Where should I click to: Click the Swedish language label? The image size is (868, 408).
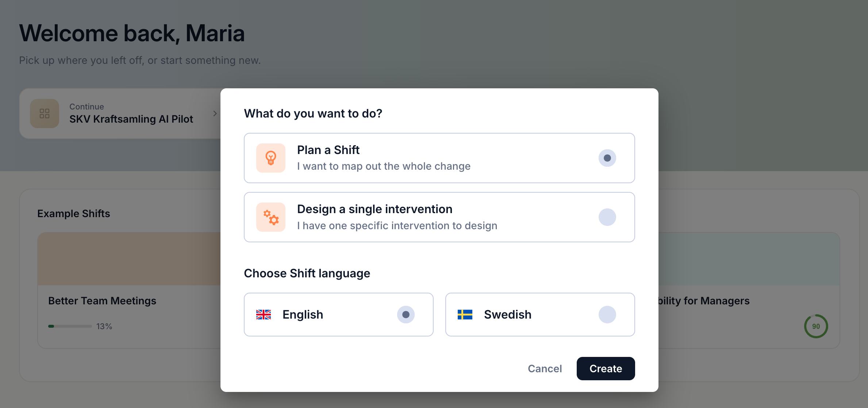click(x=508, y=315)
